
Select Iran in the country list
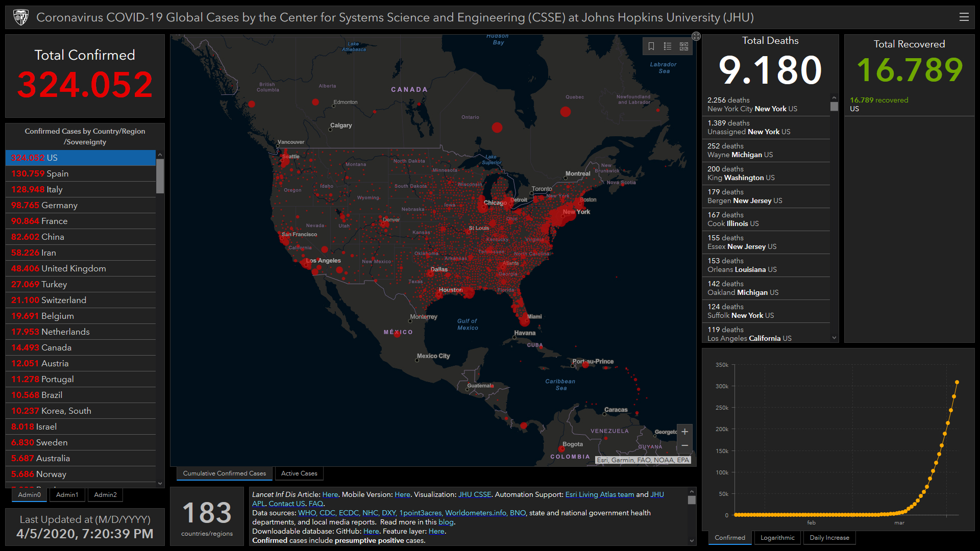[81, 253]
